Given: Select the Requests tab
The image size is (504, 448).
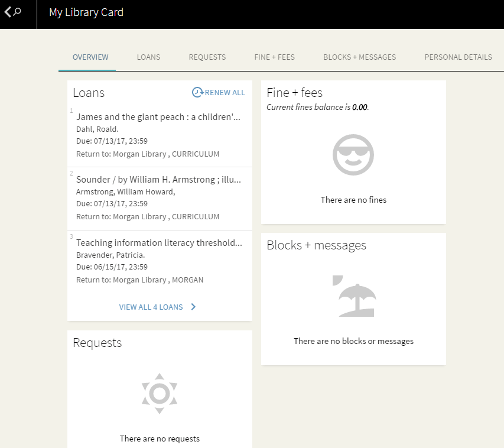Looking at the screenshot, I should coord(207,57).
